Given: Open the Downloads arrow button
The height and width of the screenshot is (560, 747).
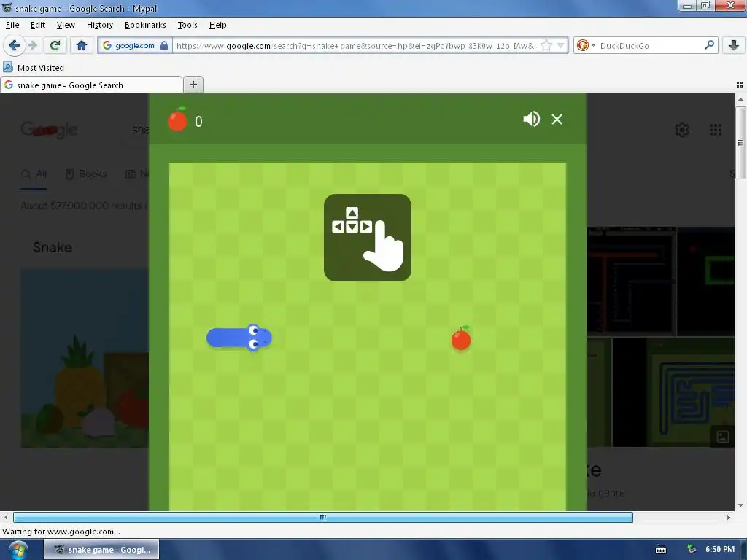Looking at the screenshot, I should click(734, 45).
